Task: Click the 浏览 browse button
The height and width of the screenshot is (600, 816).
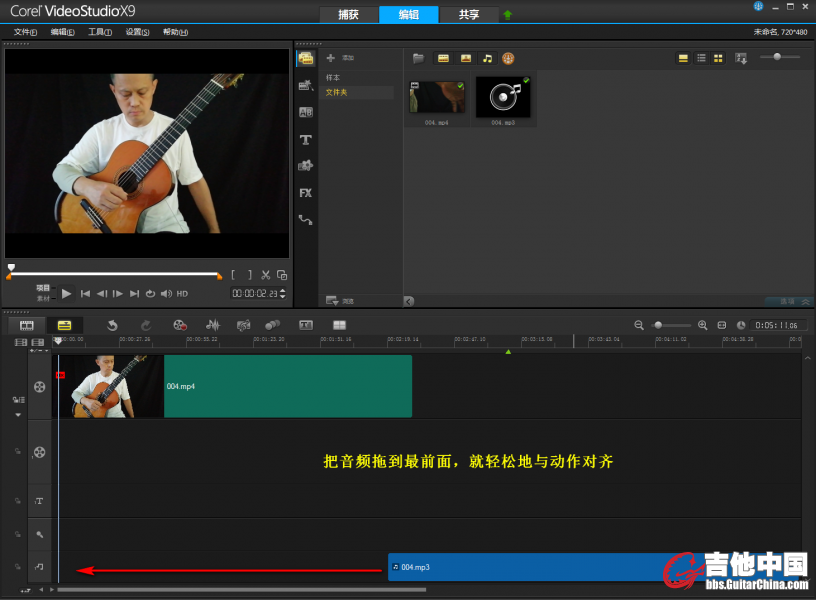Action: click(x=340, y=301)
